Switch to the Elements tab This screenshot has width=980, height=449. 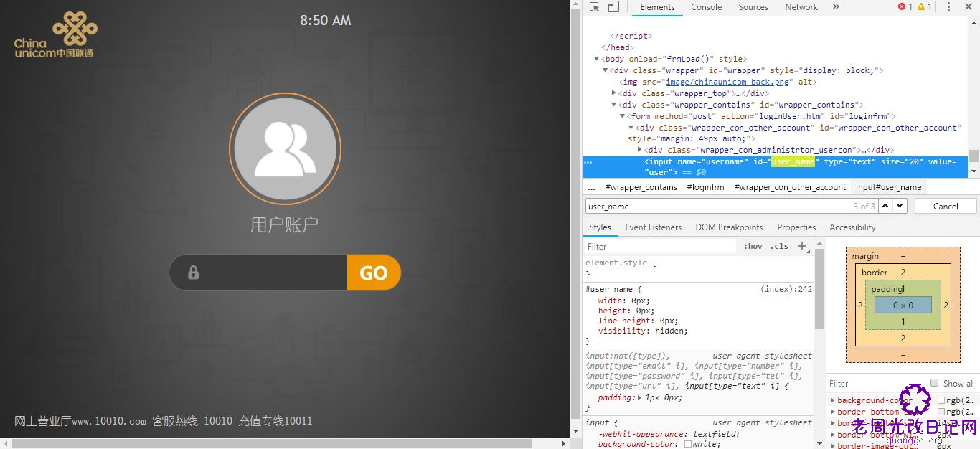657,7
